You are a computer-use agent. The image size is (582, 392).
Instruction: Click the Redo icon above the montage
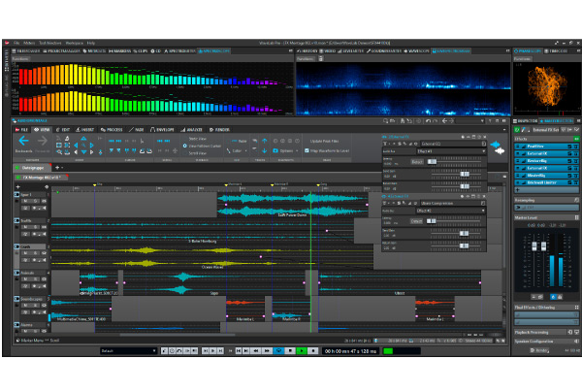click(435, 121)
